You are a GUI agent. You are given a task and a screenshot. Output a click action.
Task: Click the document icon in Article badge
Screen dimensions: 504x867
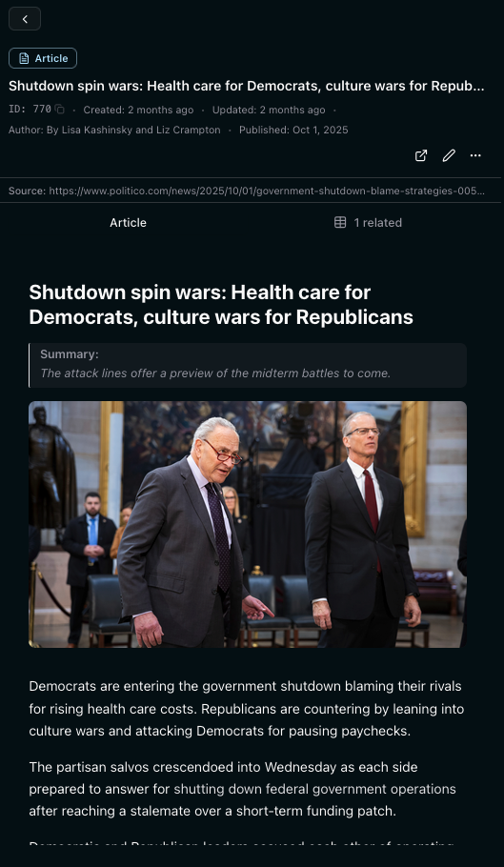tap(24, 59)
